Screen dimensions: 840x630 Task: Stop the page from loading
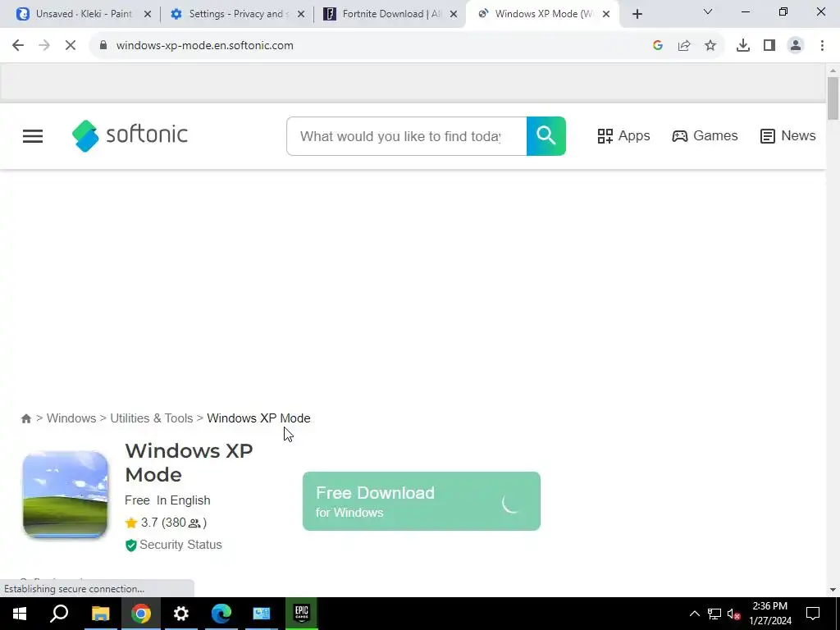coord(71,46)
